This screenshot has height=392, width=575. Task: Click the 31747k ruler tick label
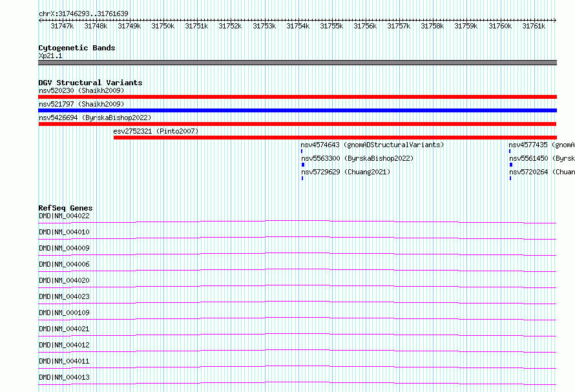62,26
